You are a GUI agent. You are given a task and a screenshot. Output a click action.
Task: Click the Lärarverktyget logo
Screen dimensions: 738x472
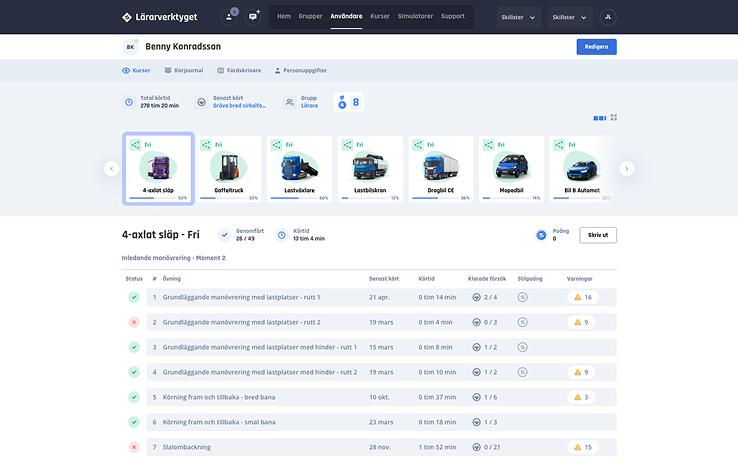pyautogui.click(x=160, y=17)
